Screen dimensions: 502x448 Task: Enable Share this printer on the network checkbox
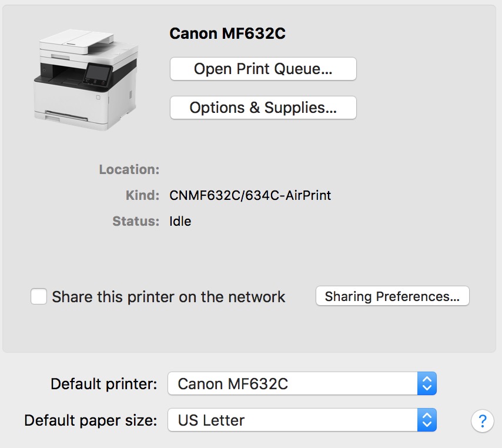pos(39,296)
